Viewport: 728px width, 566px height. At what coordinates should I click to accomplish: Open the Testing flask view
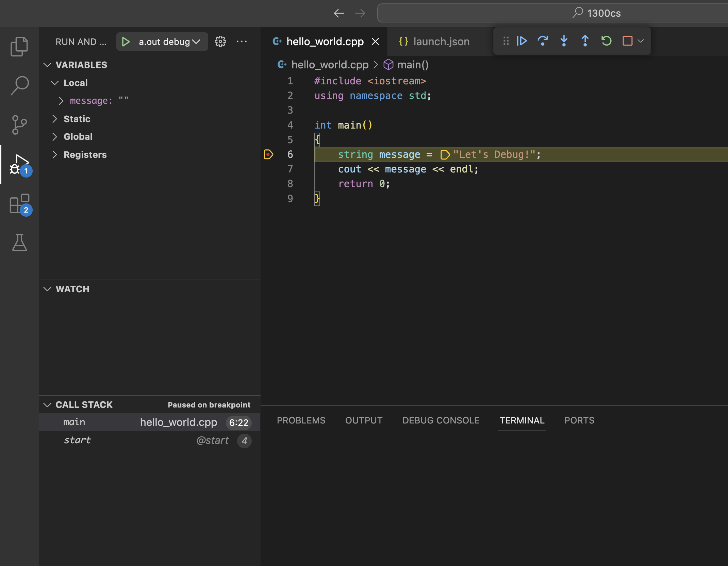19,243
